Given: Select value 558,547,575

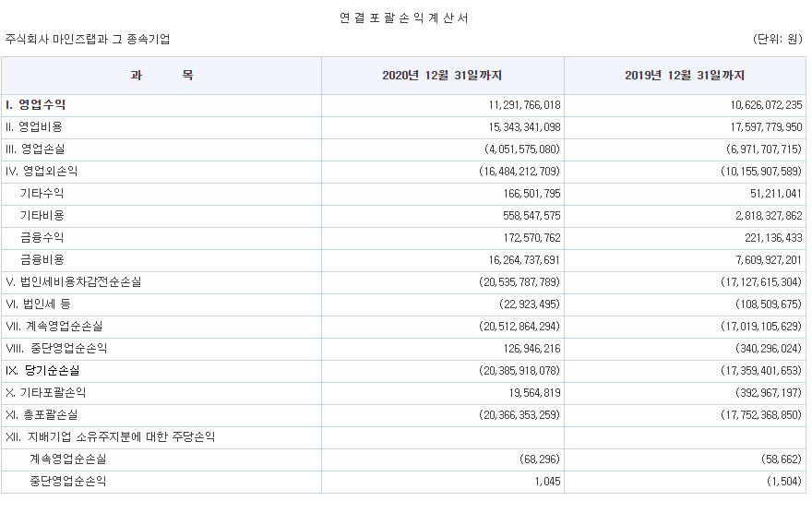Looking at the screenshot, I should click(x=531, y=216).
